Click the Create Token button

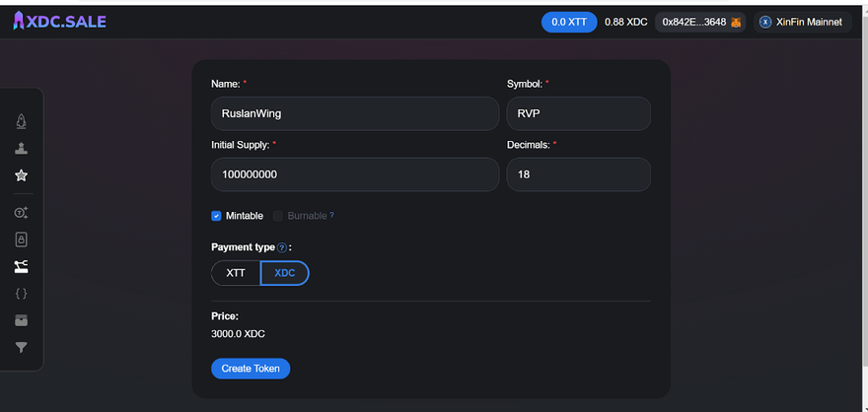pyautogui.click(x=251, y=369)
